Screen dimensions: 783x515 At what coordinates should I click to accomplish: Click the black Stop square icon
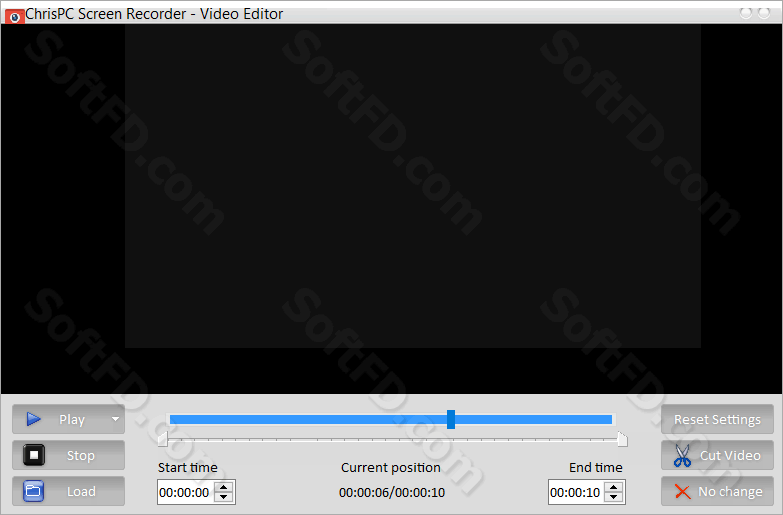coord(34,455)
